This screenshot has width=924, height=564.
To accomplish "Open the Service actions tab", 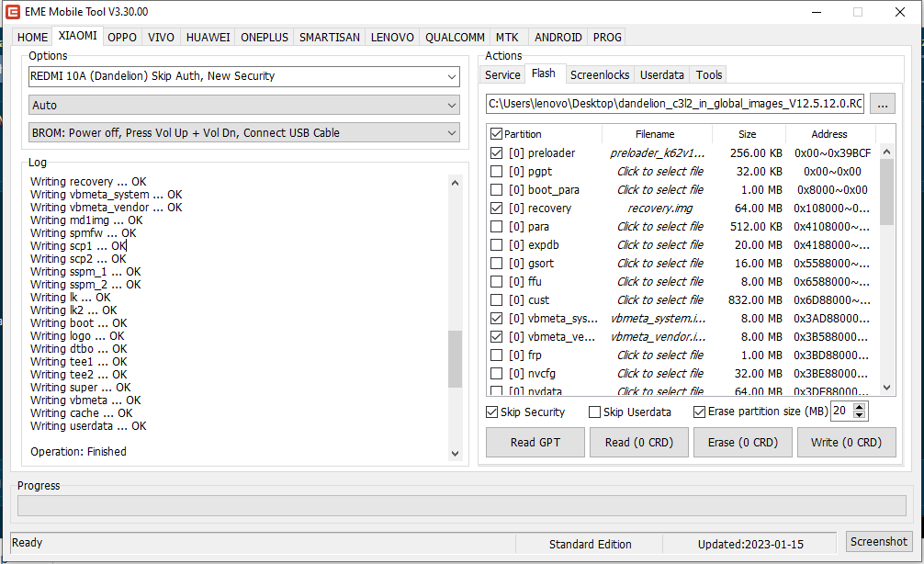I will pos(502,74).
